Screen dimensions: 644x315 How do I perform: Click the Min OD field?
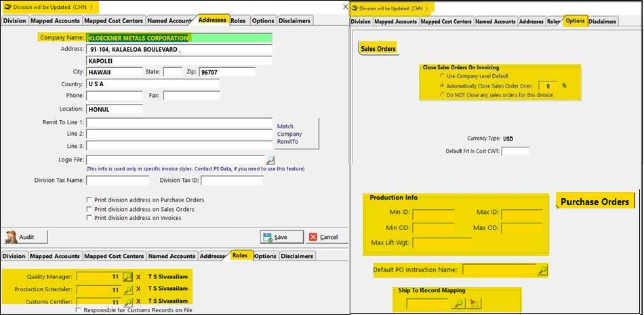pos(433,228)
